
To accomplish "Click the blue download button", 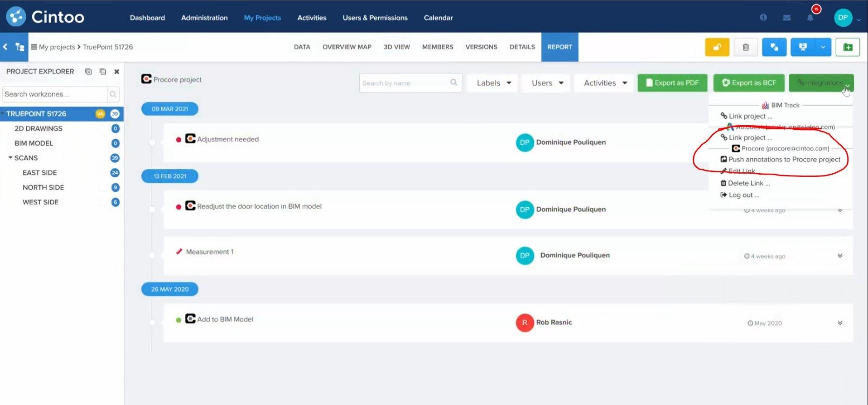I will click(x=803, y=47).
